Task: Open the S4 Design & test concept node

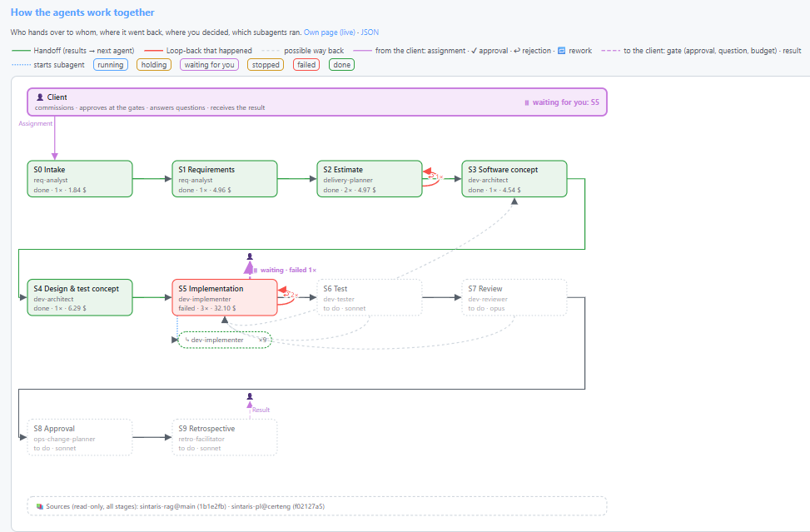Action: tap(80, 297)
